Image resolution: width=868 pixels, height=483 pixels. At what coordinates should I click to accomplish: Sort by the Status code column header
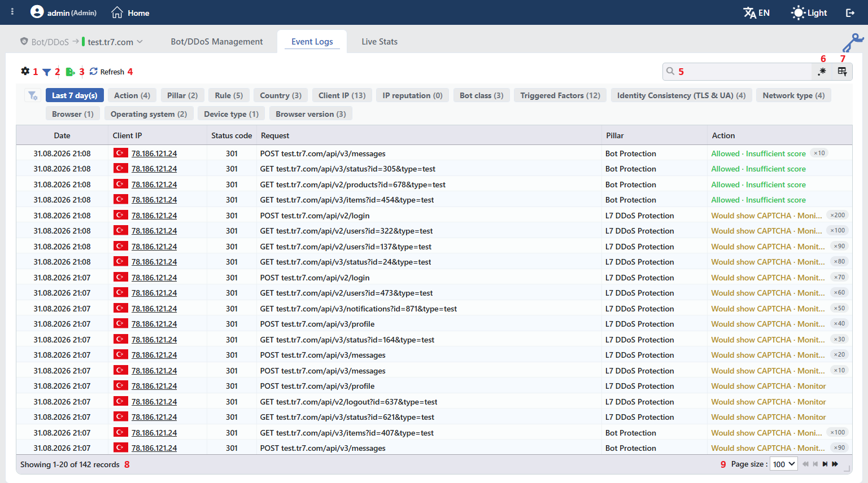click(x=232, y=135)
